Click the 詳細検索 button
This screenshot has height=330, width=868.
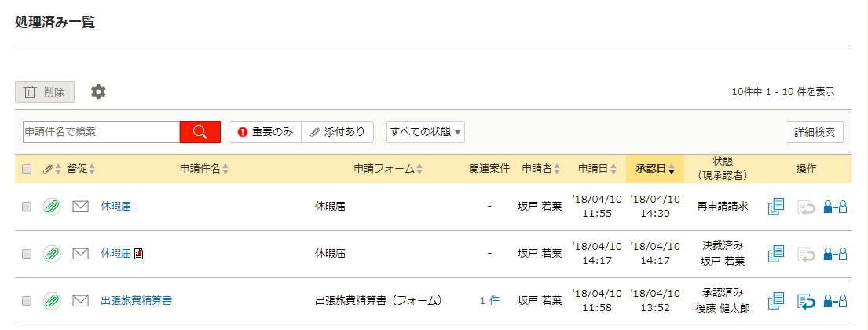tap(815, 132)
